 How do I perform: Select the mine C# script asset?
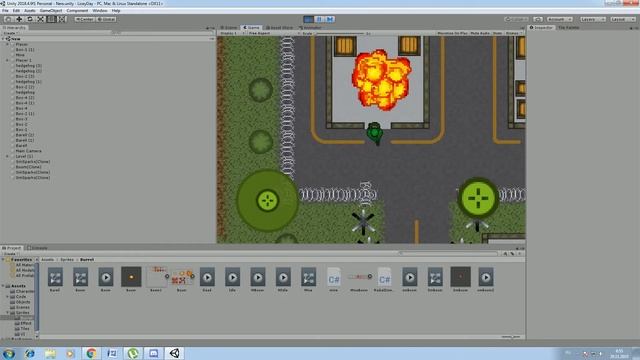click(333, 279)
